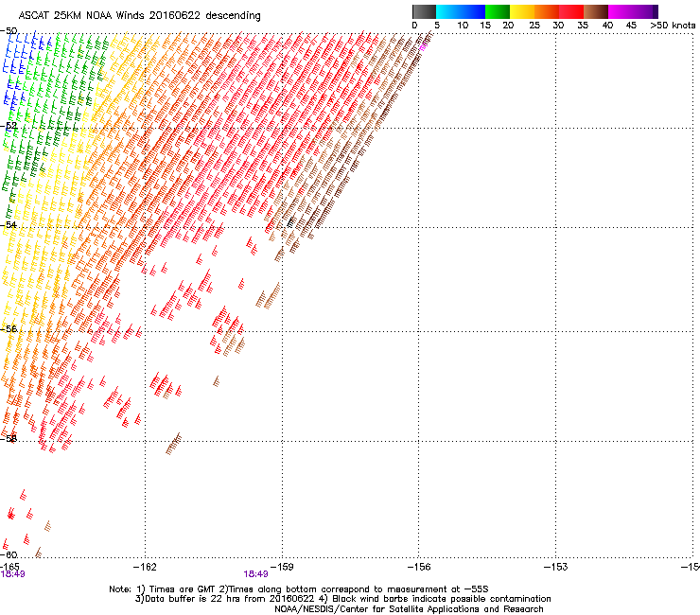Click the '-52' latitude axis label

coord(9,126)
